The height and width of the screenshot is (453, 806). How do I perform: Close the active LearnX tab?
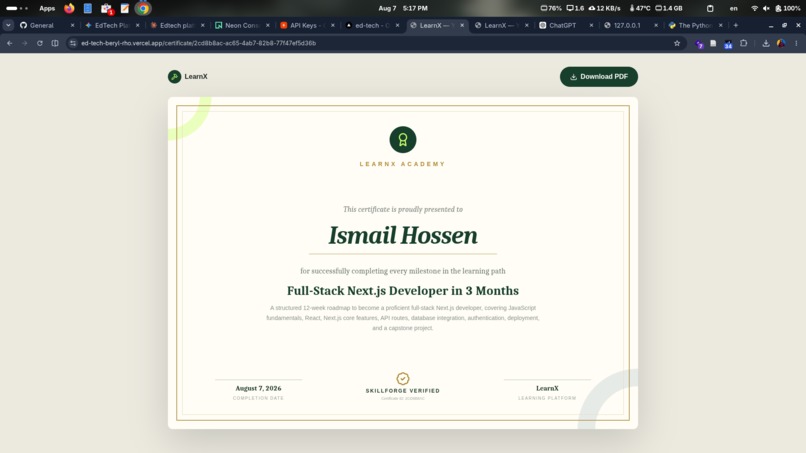tap(462, 25)
